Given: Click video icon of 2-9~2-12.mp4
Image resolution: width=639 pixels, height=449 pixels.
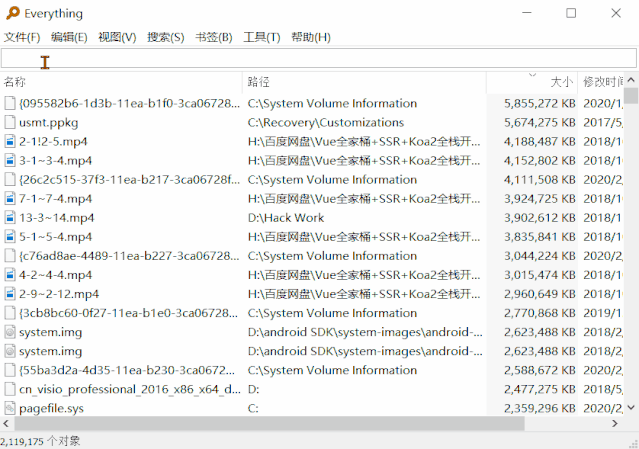Looking at the screenshot, I should click(10, 294).
